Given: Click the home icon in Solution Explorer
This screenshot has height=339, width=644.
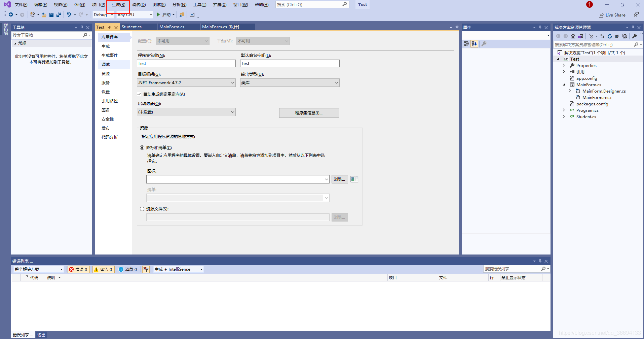Looking at the screenshot, I should click(x=573, y=36).
